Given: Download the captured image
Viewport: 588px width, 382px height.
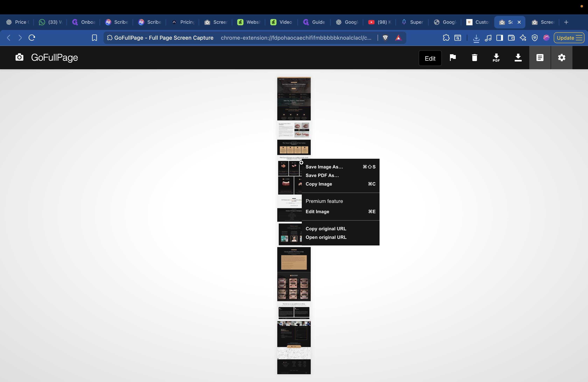Looking at the screenshot, I should pyautogui.click(x=518, y=58).
